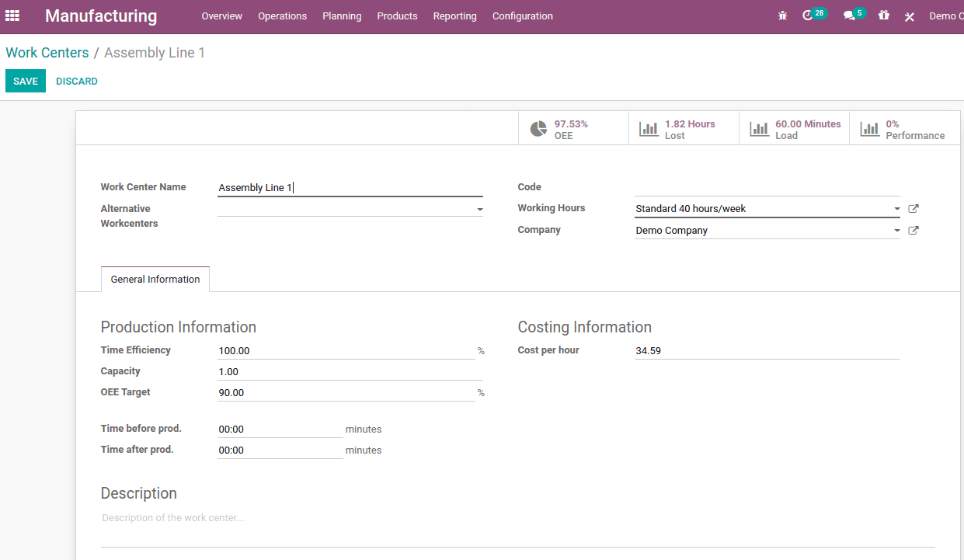Open the Demo user menu
This screenshot has width=964, height=560.
coord(945,16)
